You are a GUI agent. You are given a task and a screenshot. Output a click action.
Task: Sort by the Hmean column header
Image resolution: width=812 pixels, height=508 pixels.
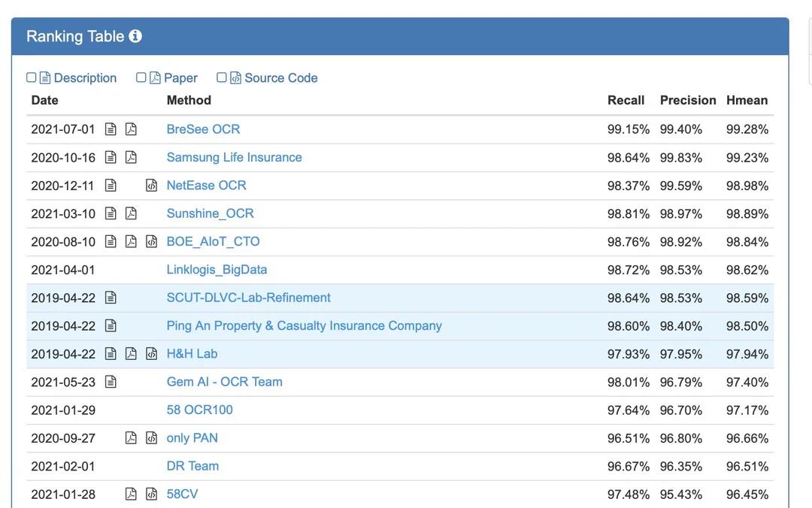(x=747, y=100)
